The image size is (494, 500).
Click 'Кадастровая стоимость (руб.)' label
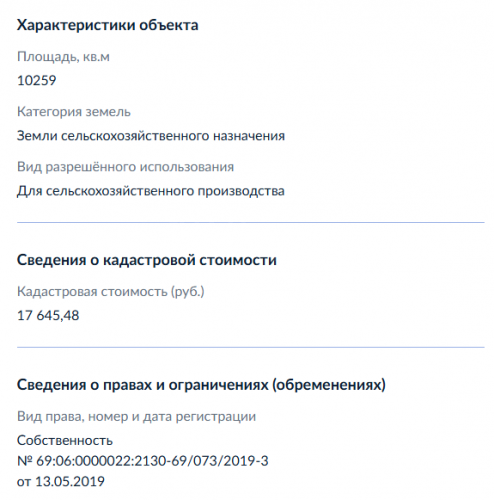pos(111,291)
